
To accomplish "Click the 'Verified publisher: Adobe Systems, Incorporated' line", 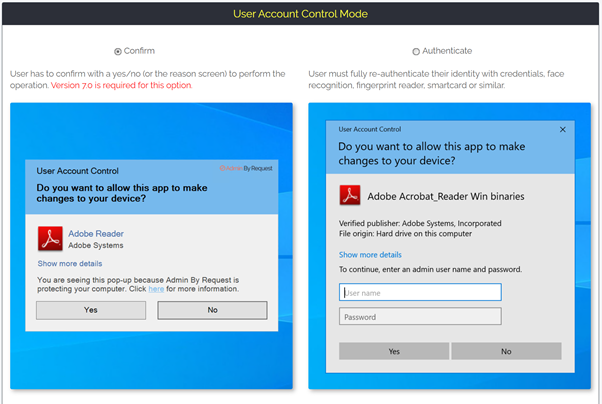I will point(420,223).
